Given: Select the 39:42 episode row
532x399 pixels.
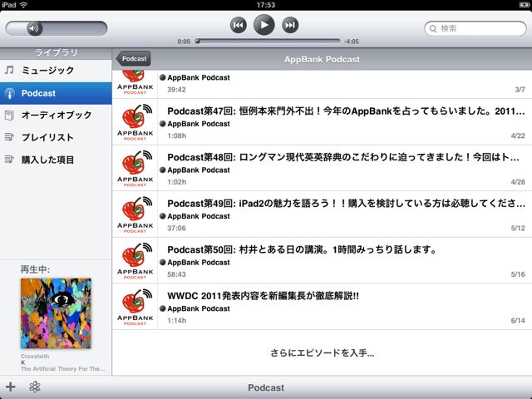Looking at the screenshot, I should tap(322, 85).
